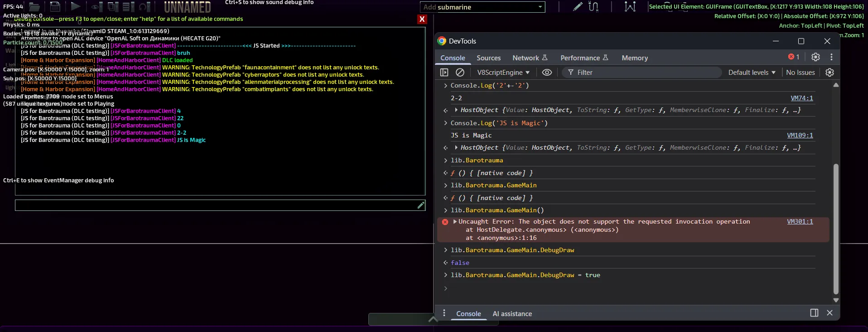868x332 pixels.
Task: Toggle editor visibility eye icon in top toolbar
Action: pyautogui.click(x=95, y=7)
